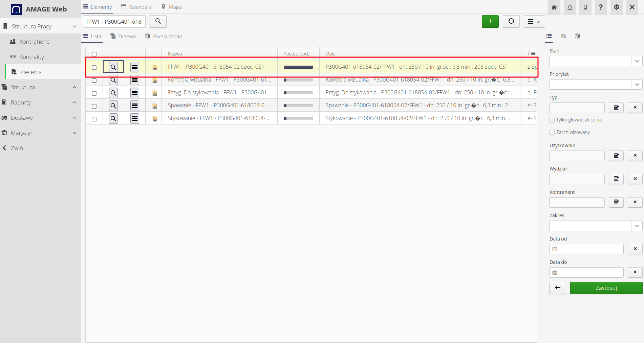Refresh the orders list
Image resolution: width=644 pixels, height=343 pixels.
(511, 21)
